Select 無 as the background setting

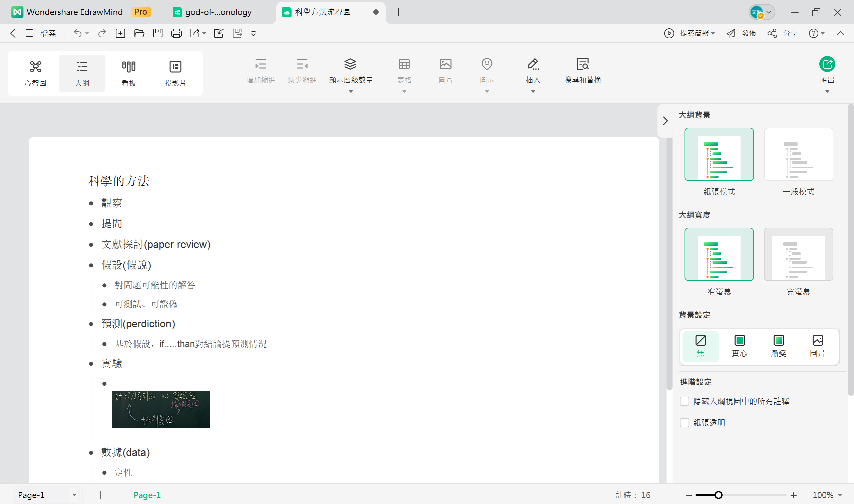[x=701, y=346]
